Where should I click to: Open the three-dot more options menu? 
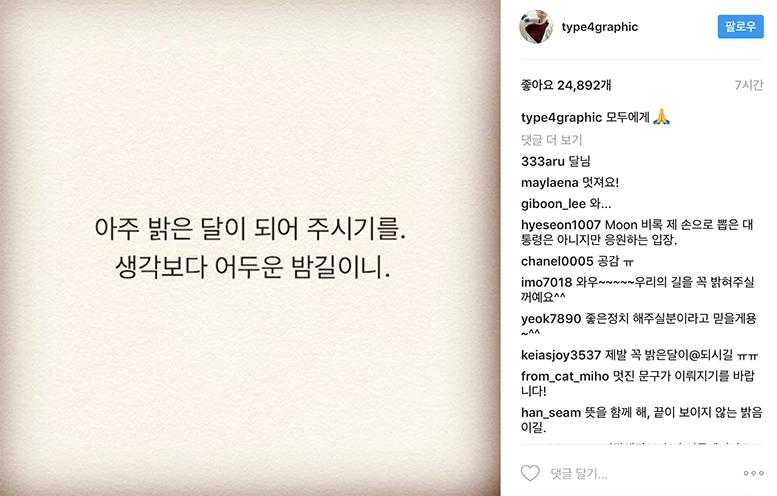click(753, 473)
